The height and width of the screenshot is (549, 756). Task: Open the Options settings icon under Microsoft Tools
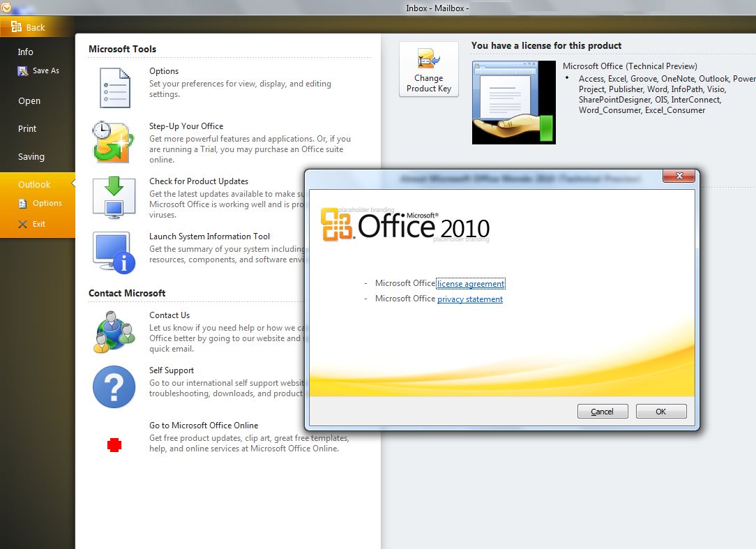[114, 87]
